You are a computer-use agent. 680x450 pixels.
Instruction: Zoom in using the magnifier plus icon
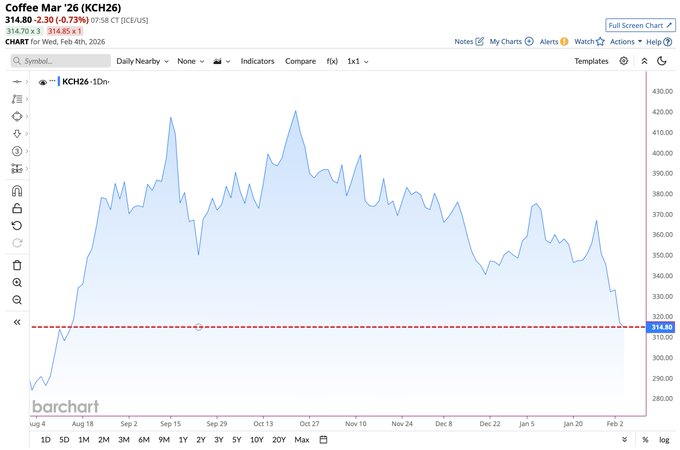17,283
